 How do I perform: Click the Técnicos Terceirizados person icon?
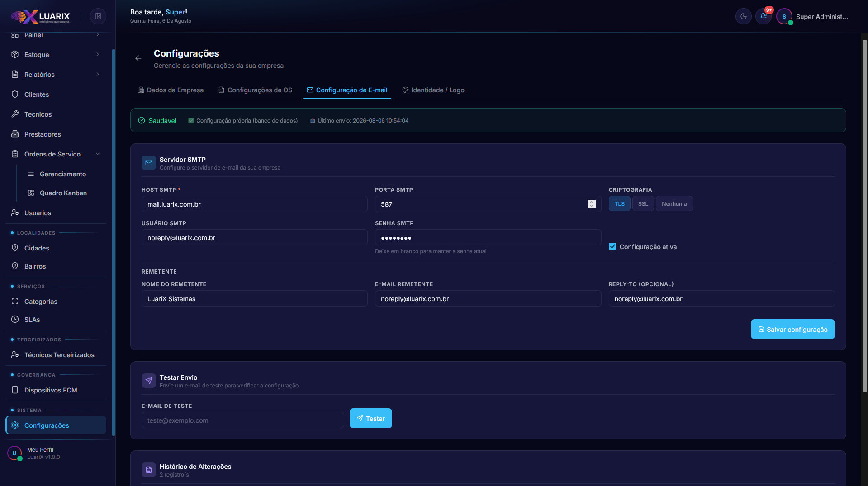15,354
